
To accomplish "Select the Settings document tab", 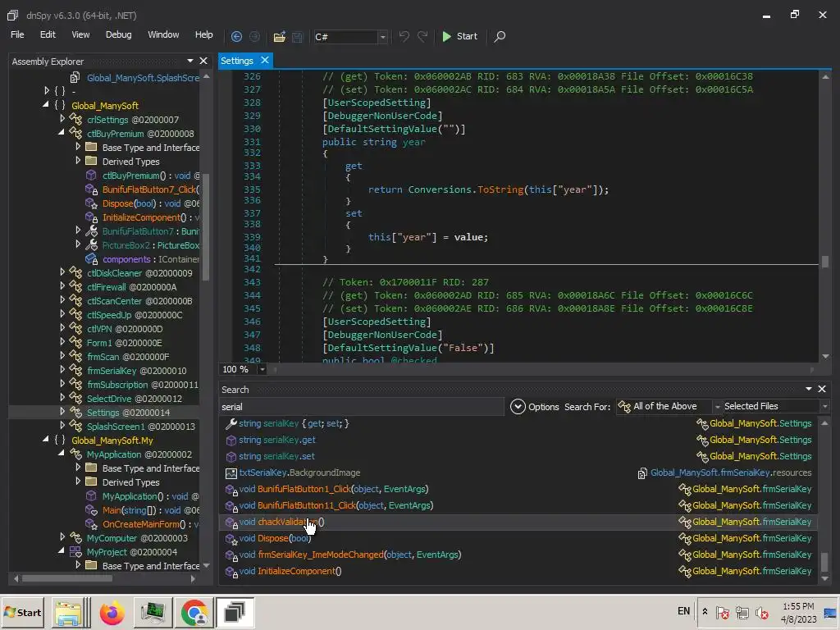I will [237, 61].
